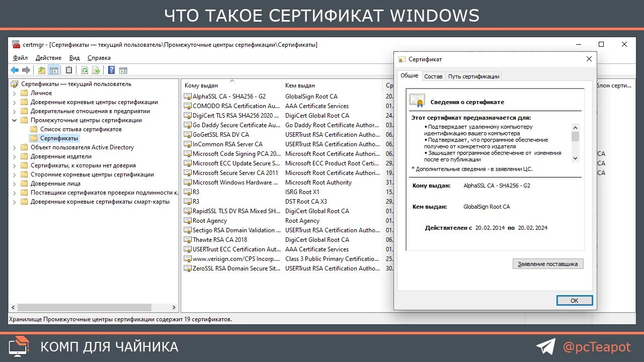Click the OK button in the certificate dialog
Image resolution: width=644 pixels, height=362 pixels.
click(575, 300)
